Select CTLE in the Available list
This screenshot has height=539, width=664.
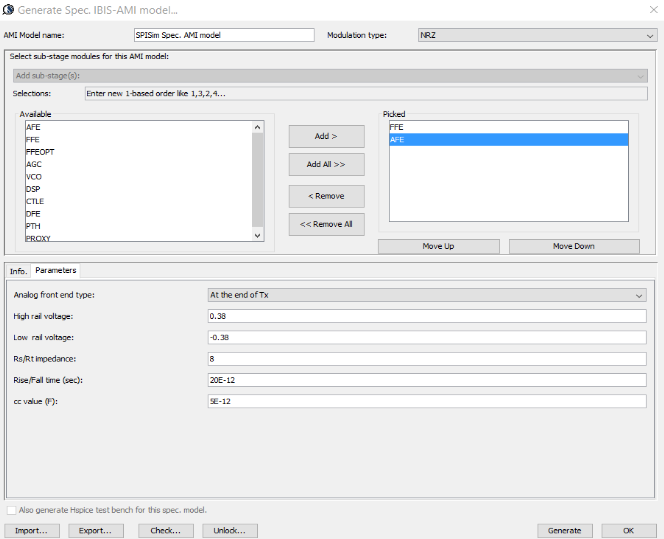coord(35,201)
